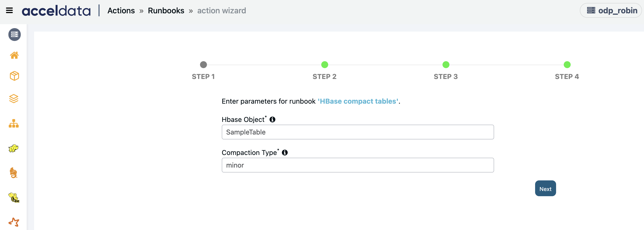Open the cube package icon in sidebar

coord(14,76)
